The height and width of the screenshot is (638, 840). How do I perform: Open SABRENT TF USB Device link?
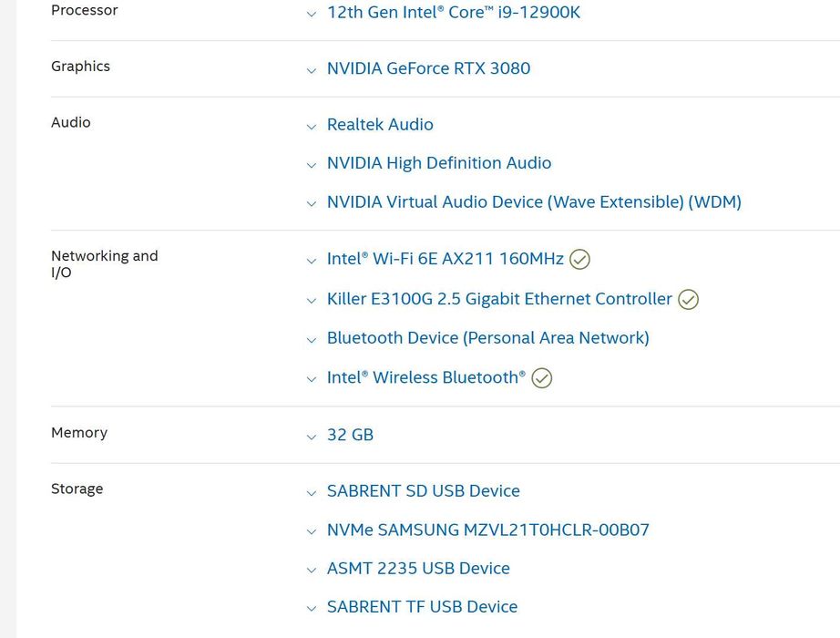(x=422, y=607)
